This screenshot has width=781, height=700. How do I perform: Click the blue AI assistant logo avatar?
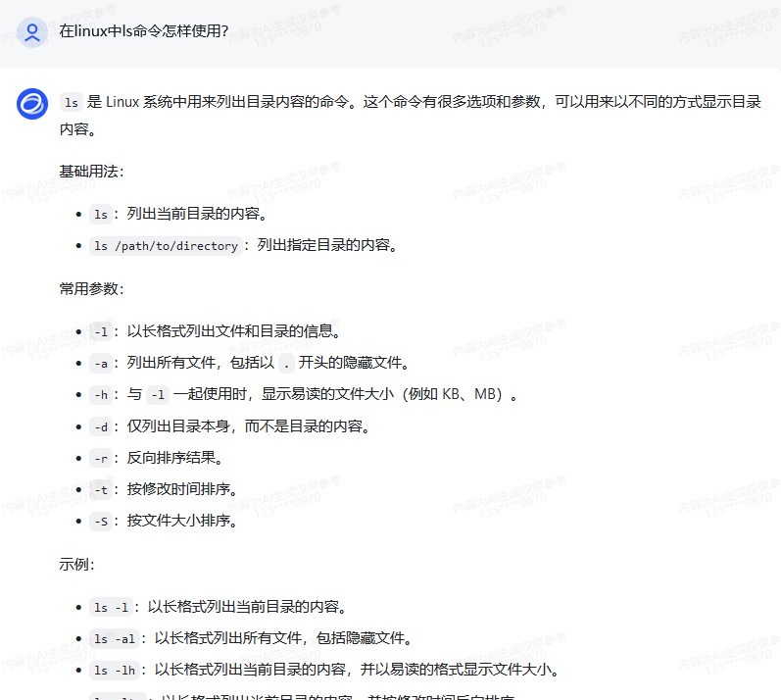(32, 104)
